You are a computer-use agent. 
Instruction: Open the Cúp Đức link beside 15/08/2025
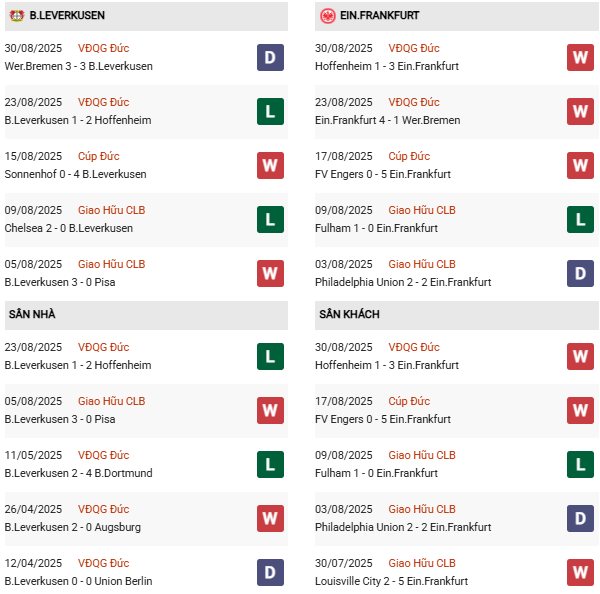coord(99,156)
